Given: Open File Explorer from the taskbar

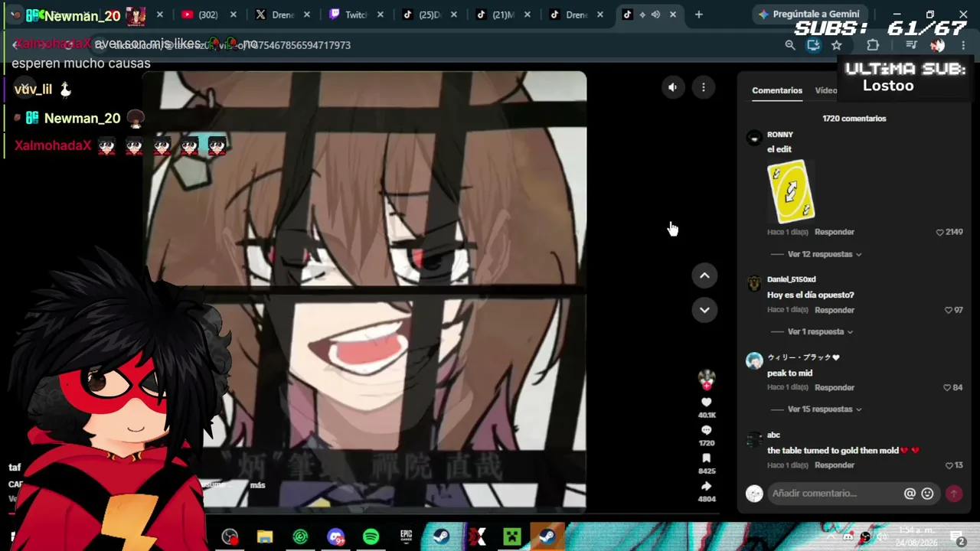Looking at the screenshot, I should click(x=265, y=536).
